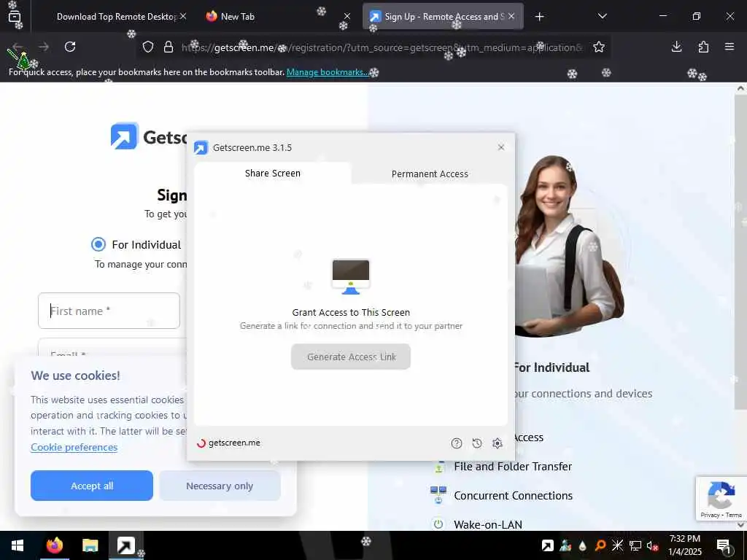Image resolution: width=747 pixels, height=560 pixels.
Task: Click Getscreen.me app on taskbar
Action: click(126, 545)
